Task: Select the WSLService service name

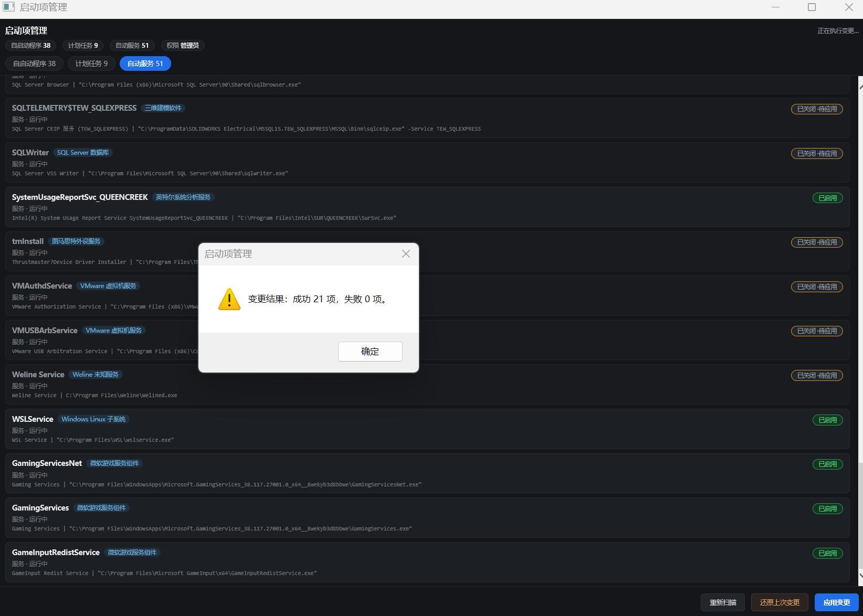Action: (x=33, y=419)
